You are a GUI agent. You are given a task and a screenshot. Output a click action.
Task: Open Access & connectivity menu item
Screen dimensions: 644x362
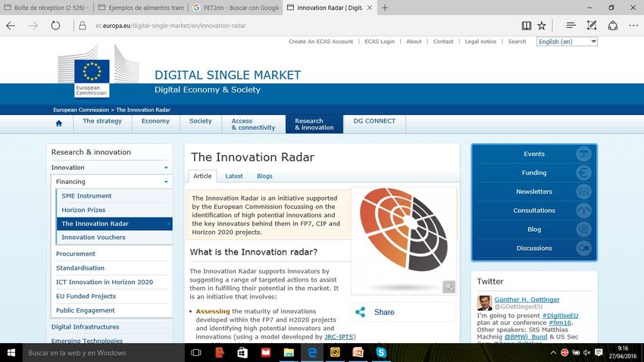253,124
